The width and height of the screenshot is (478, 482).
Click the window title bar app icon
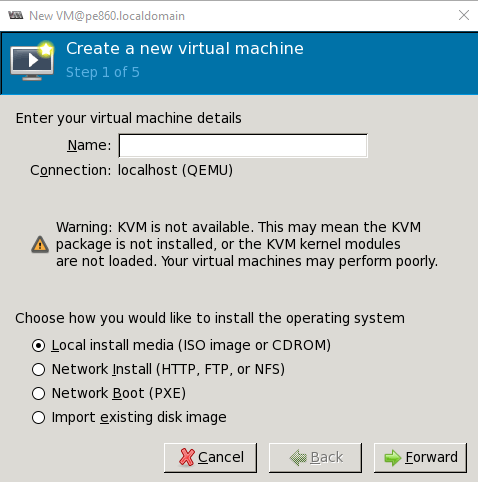click(x=16, y=15)
